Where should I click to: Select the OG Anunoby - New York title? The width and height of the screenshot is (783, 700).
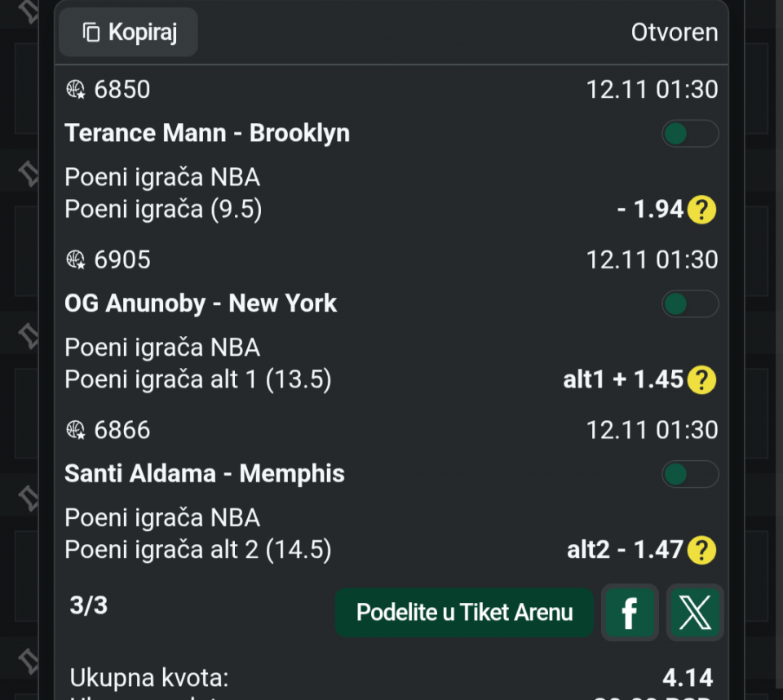(x=201, y=303)
